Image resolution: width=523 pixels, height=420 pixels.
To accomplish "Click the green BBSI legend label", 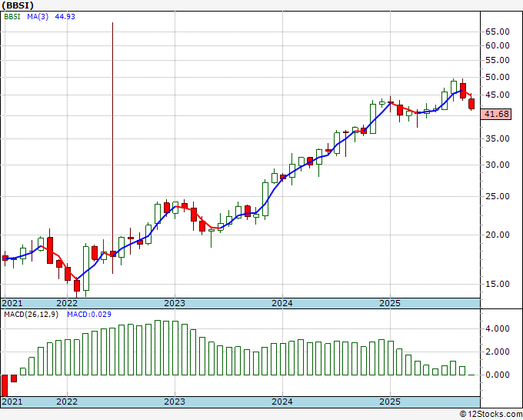I will tap(12, 16).
